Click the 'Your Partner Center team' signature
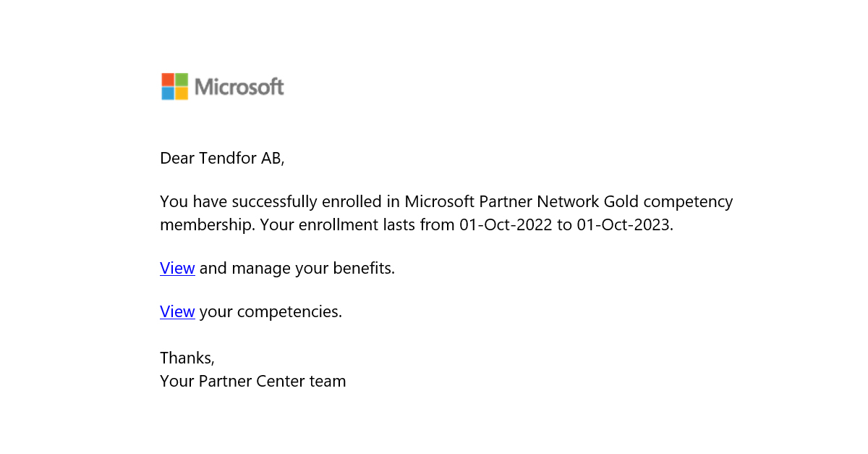This screenshot has width=868, height=454. pos(253,381)
